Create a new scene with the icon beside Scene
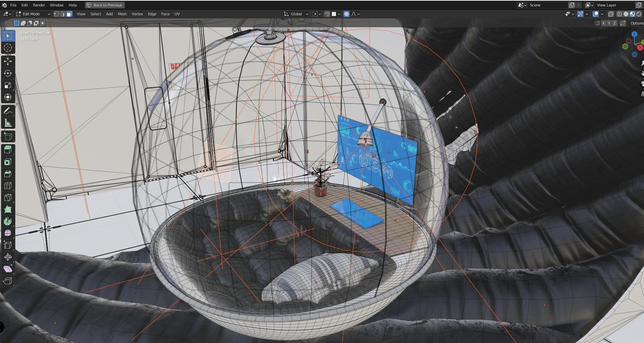 pyautogui.click(x=572, y=5)
